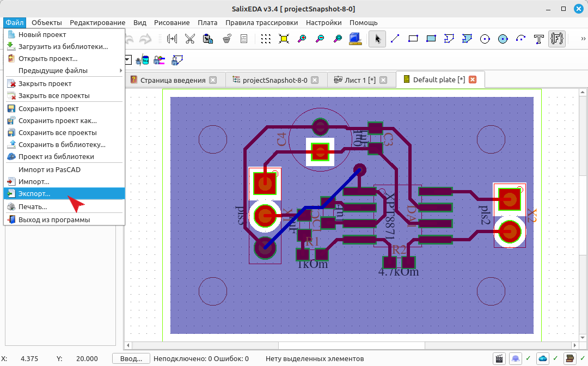The width and height of the screenshot is (588, 366).
Task: Click the mortar and pestle icon
Action: [x=226, y=39]
